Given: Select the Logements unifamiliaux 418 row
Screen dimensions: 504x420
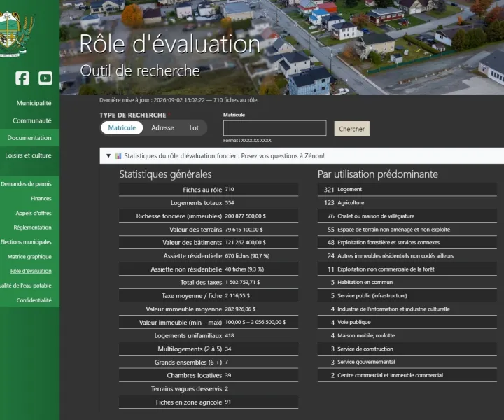Looking at the screenshot, I should pyautogui.click(x=209, y=336).
